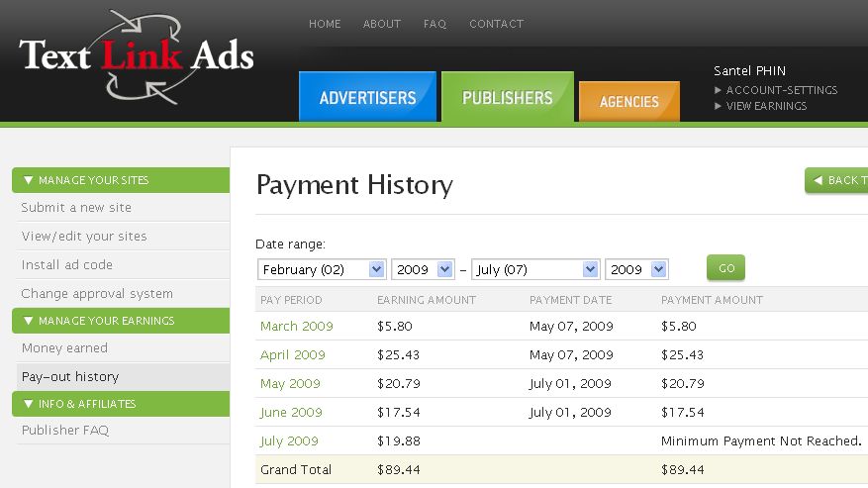The image size is (868, 488).
Task: Open Change approval system
Action: [97, 294]
